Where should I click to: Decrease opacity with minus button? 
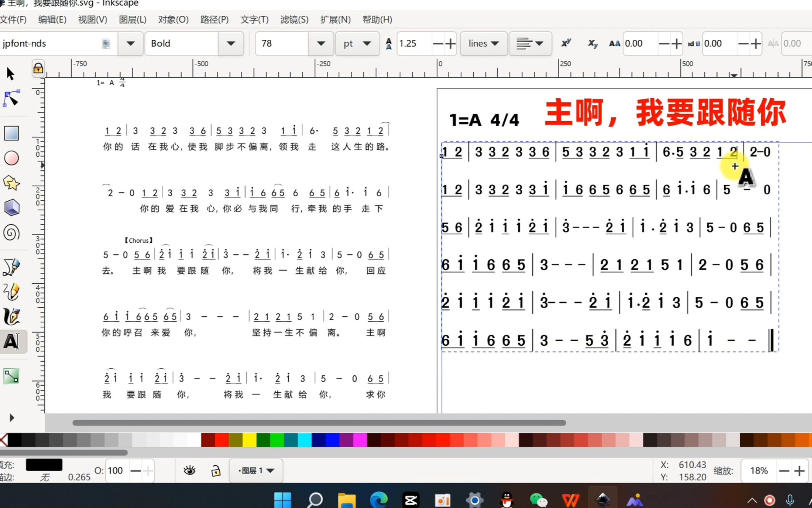pyautogui.click(x=135, y=471)
